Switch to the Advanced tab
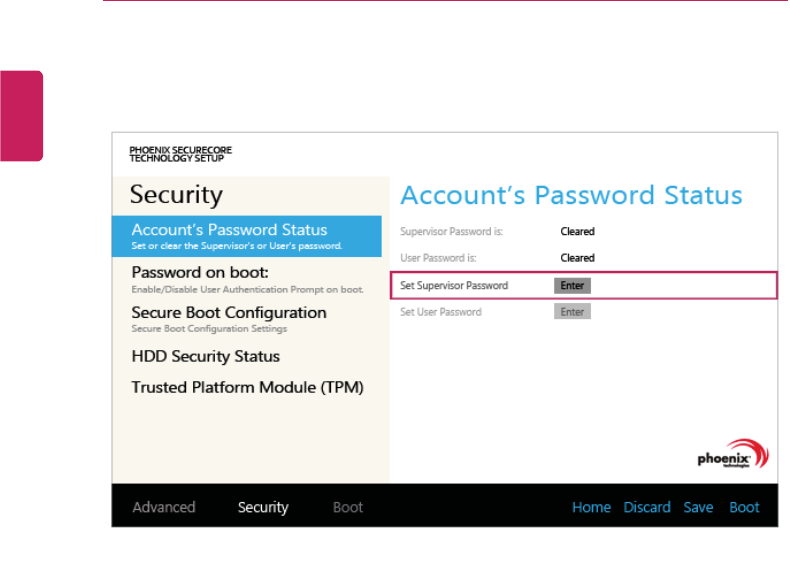 164,507
